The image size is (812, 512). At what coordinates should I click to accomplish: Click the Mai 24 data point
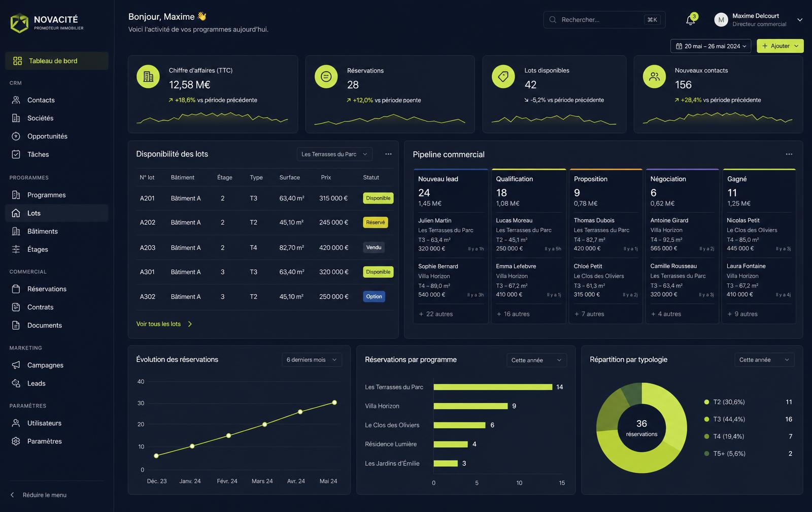point(334,402)
